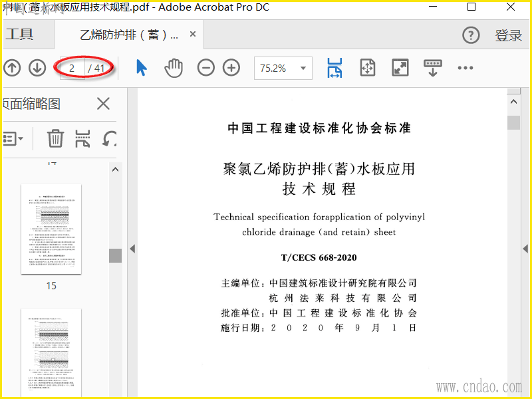
Task: Rotate pages counterclockwise icon
Action: (x=109, y=138)
